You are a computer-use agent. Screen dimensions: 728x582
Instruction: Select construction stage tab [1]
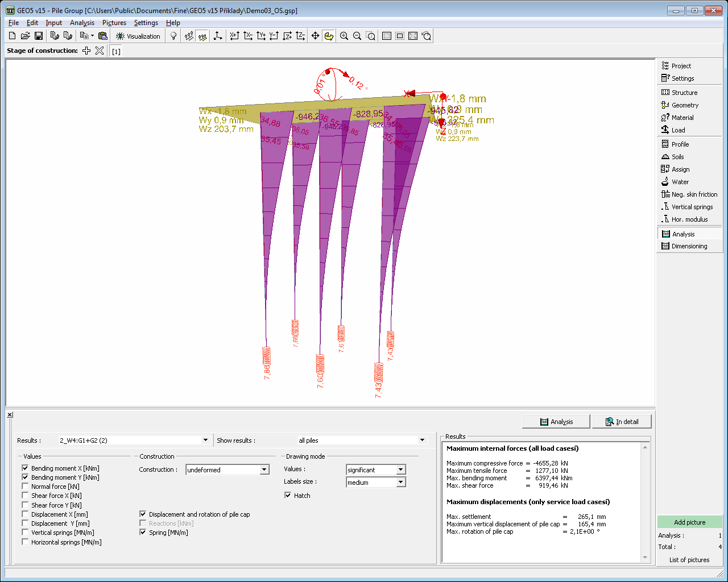pyautogui.click(x=116, y=51)
